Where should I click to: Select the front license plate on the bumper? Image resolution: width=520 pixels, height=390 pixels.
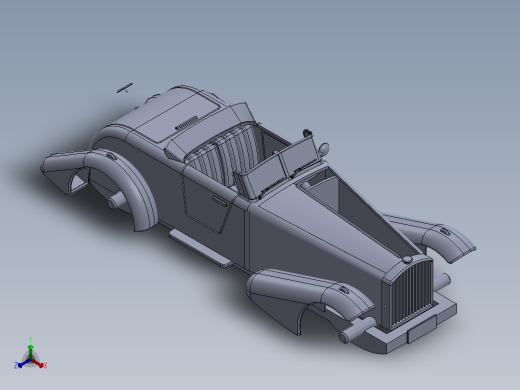[x=422, y=330]
